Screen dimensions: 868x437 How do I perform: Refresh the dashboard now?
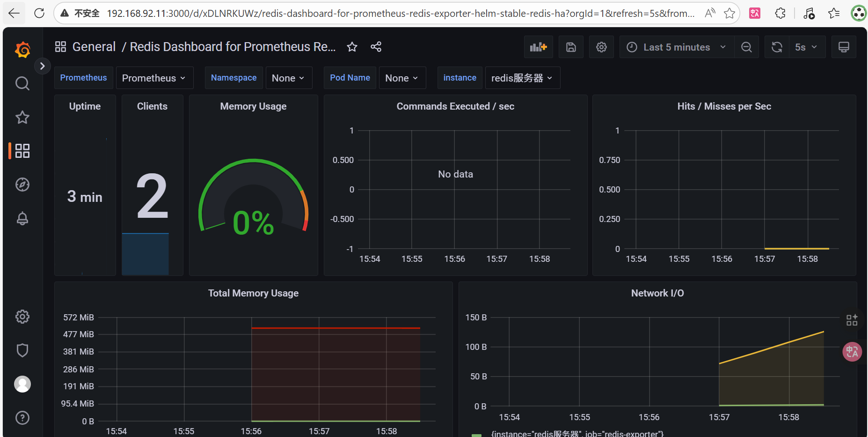pyautogui.click(x=777, y=47)
